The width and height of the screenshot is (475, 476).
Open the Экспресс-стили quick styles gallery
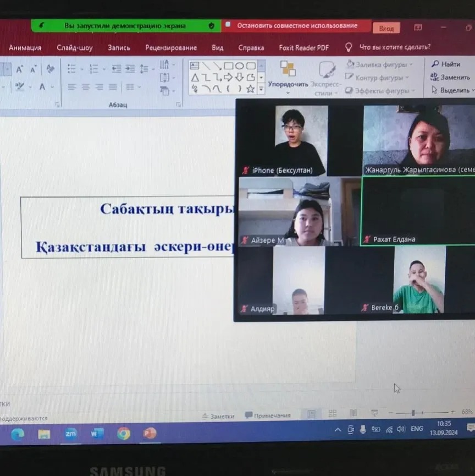pyautogui.click(x=327, y=78)
